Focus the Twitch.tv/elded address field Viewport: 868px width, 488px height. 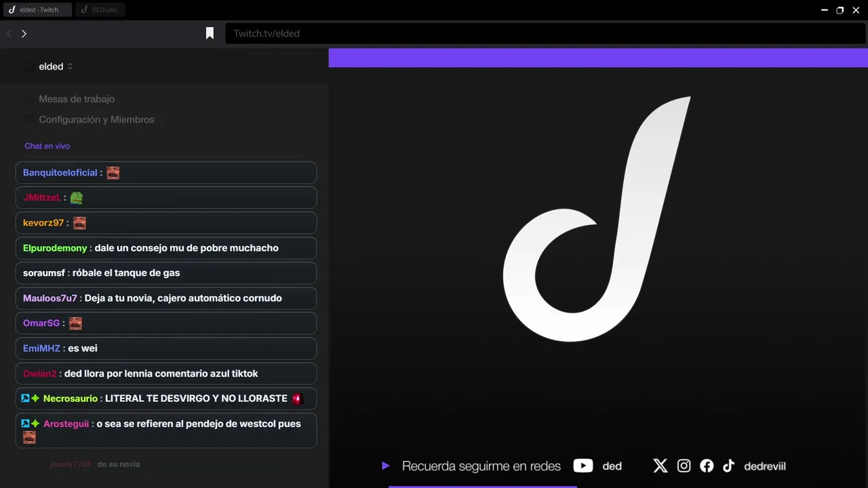point(545,33)
